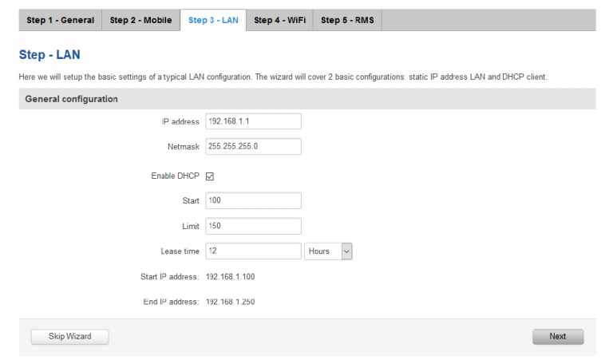The width and height of the screenshot is (613, 364).
Task: Open the Step 2 - Mobile tab
Action: coord(140,20)
